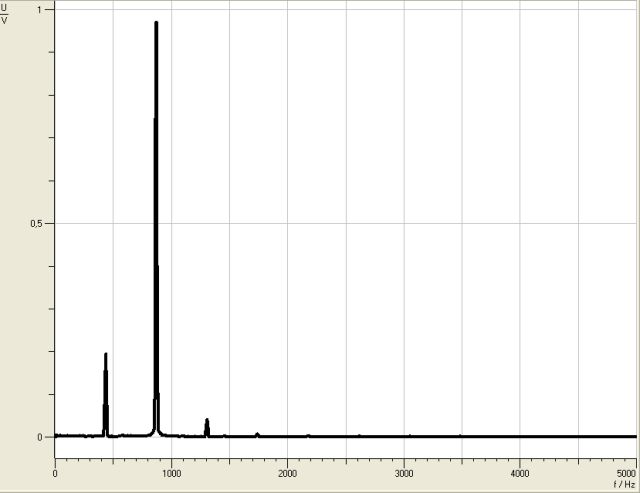Click the 1000 tick label on frequency axis
Image resolution: width=640 pixels, height=493 pixels.
(171, 472)
